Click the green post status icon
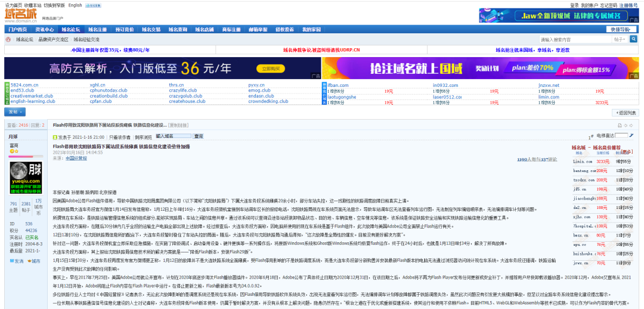644x309 pixels. (55, 137)
